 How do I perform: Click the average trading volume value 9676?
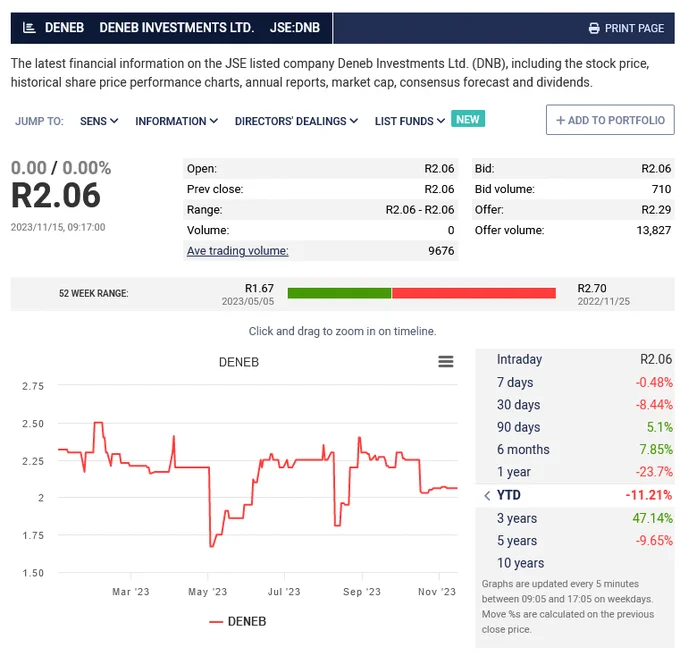[441, 251]
